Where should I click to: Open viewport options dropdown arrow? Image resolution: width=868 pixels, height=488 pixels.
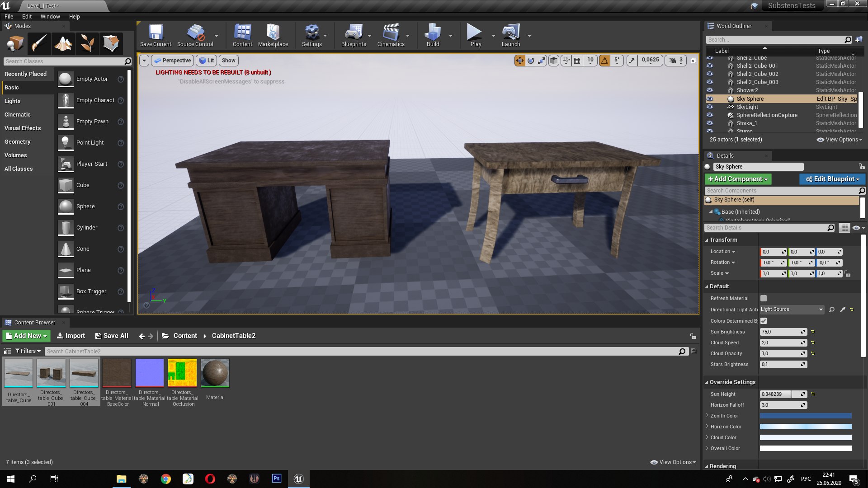144,61
